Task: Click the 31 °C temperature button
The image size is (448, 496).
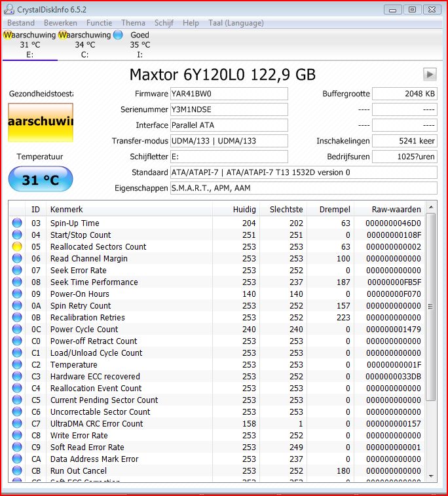Action: tap(41, 180)
